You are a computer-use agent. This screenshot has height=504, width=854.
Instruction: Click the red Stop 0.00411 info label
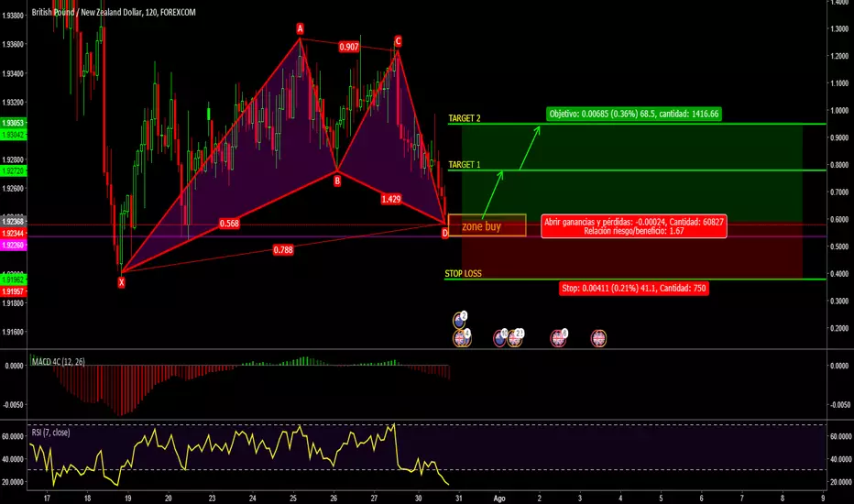[x=634, y=289]
